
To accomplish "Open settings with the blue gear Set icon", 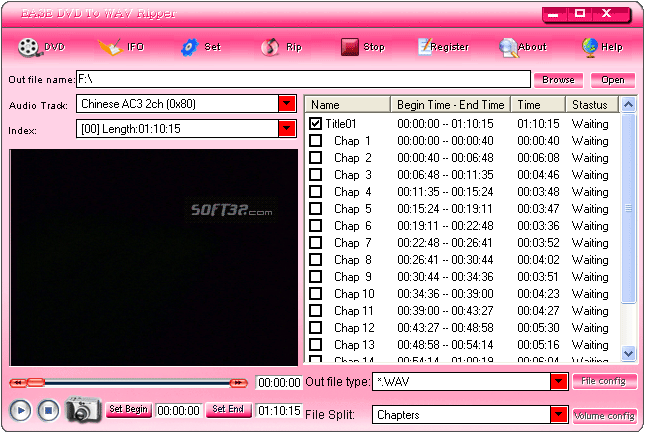I will (190, 47).
